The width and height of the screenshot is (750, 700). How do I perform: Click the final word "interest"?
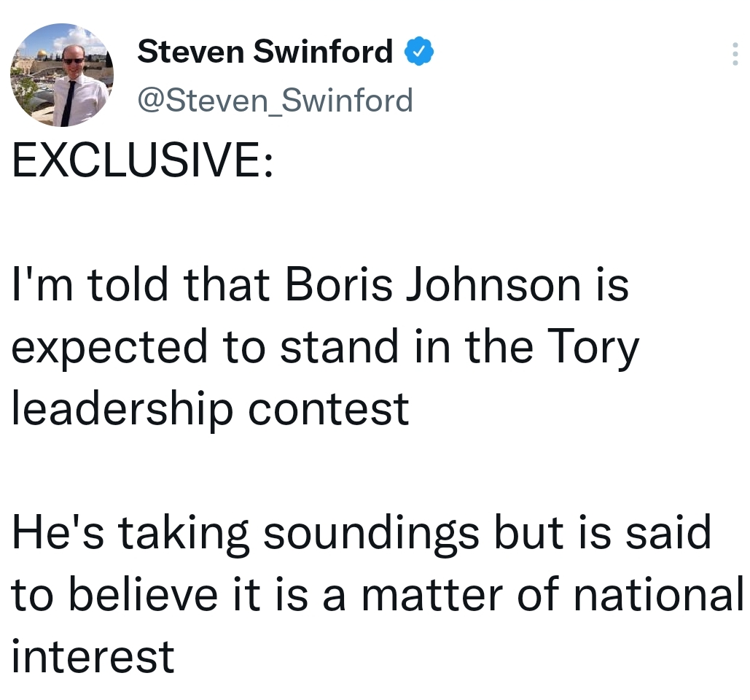(93, 656)
